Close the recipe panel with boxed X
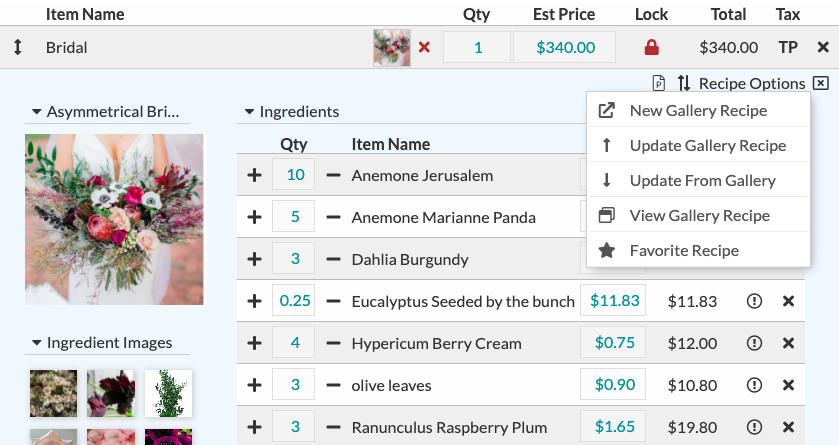The image size is (839, 445). tap(821, 83)
